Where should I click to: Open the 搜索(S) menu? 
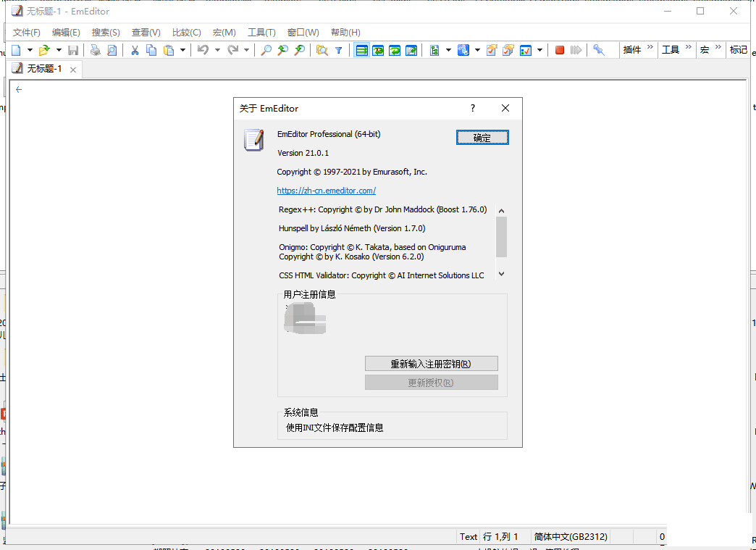tap(106, 33)
